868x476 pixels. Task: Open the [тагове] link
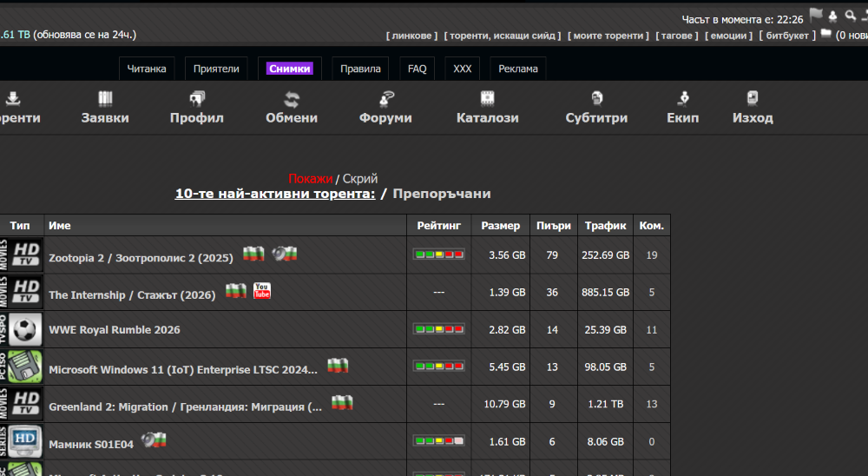pos(677,36)
